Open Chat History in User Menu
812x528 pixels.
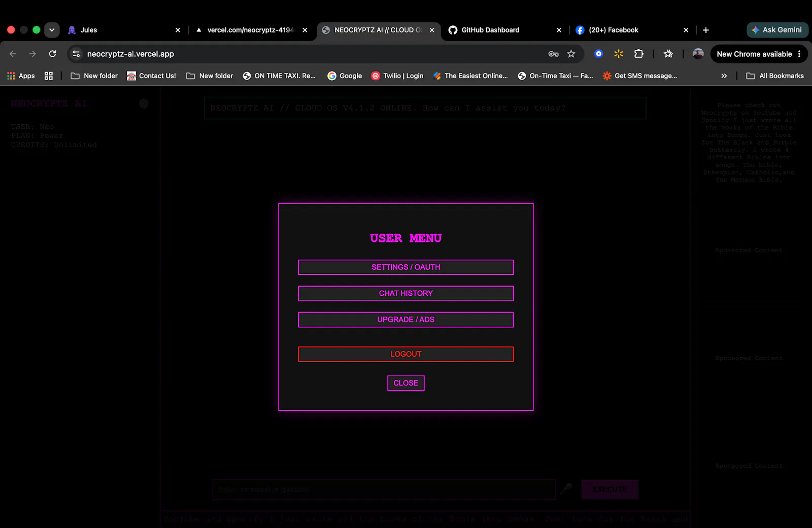[405, 294]
